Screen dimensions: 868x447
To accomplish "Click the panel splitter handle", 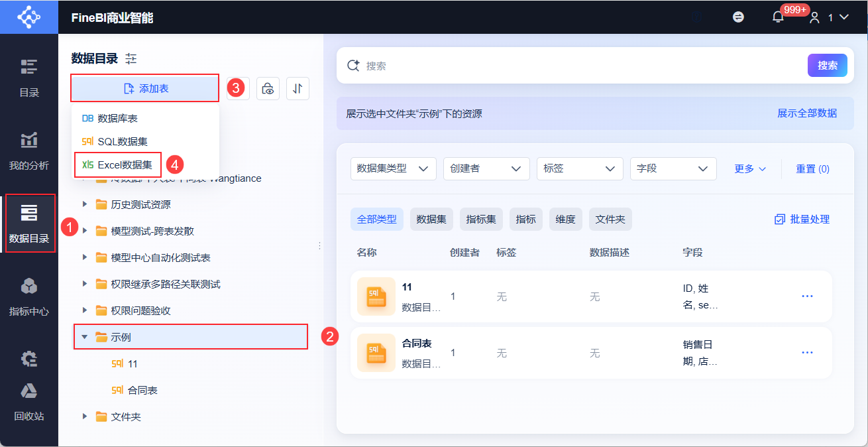I will 320,245.
